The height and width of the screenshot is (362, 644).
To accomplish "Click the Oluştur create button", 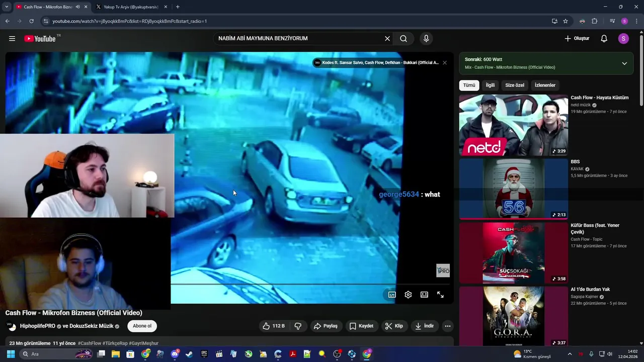I will (577, 39).
